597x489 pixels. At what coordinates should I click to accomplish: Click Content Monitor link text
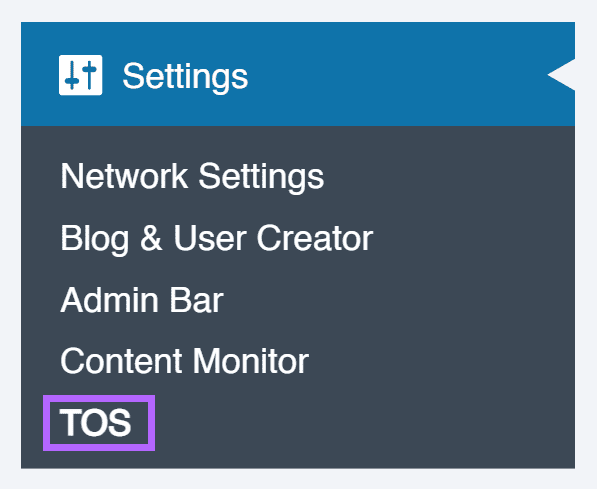point(184,361)
